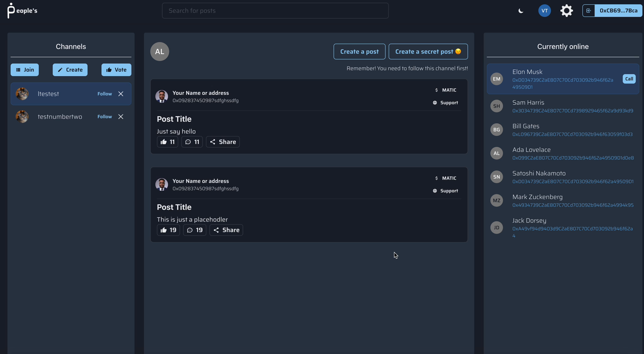This screenshot has height=354, width=644.
Task: Click MATIC on the 'Just say hello' post
Action: pos(446,90)
